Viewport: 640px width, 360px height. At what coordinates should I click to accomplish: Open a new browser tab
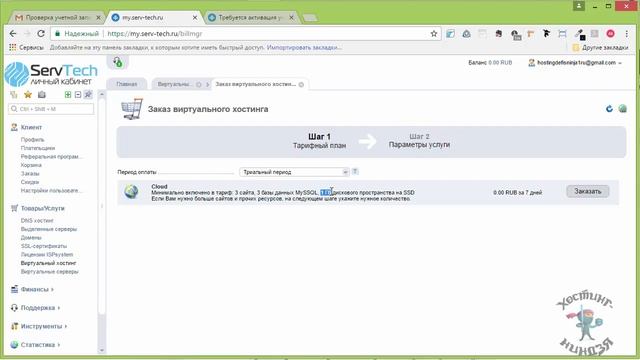(x=310, y=18)
